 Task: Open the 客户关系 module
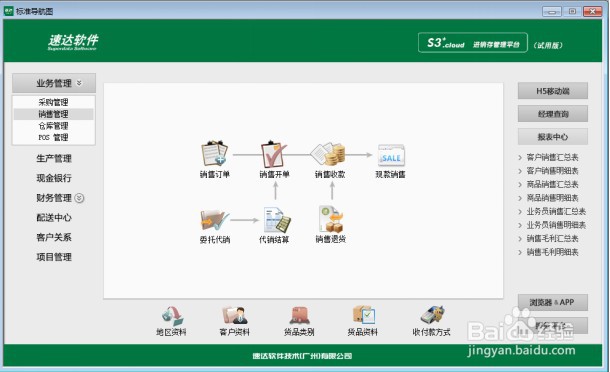54,237
